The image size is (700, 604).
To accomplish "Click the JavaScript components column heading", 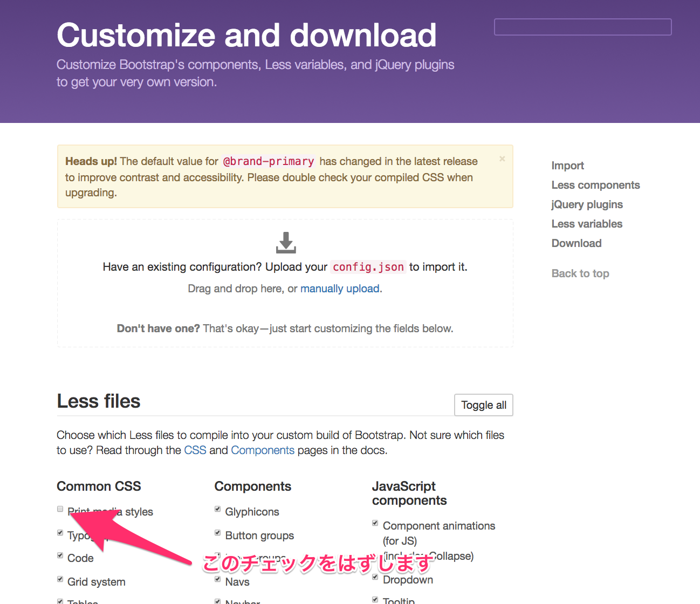I will click(409, 493).
